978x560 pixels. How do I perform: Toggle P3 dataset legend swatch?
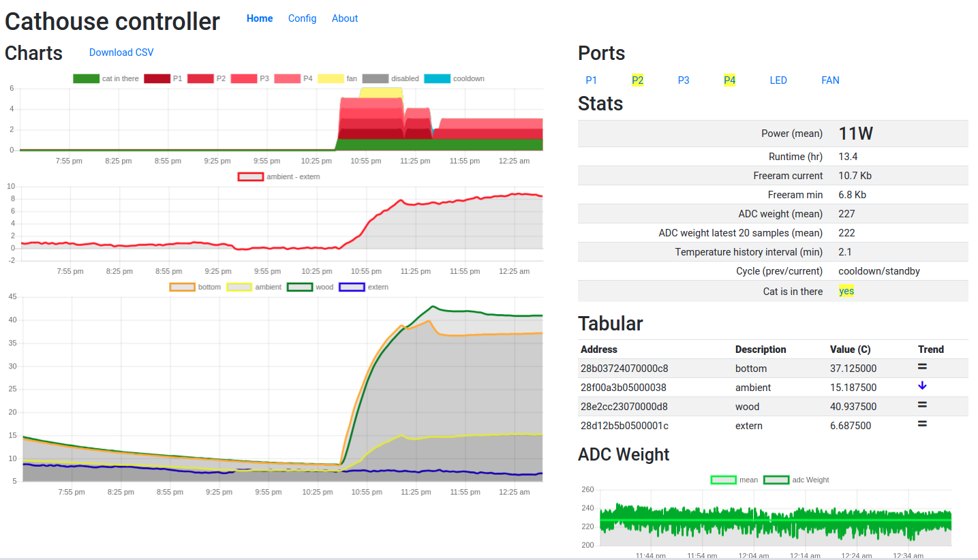pyautogui.click(x=244, y=79)
